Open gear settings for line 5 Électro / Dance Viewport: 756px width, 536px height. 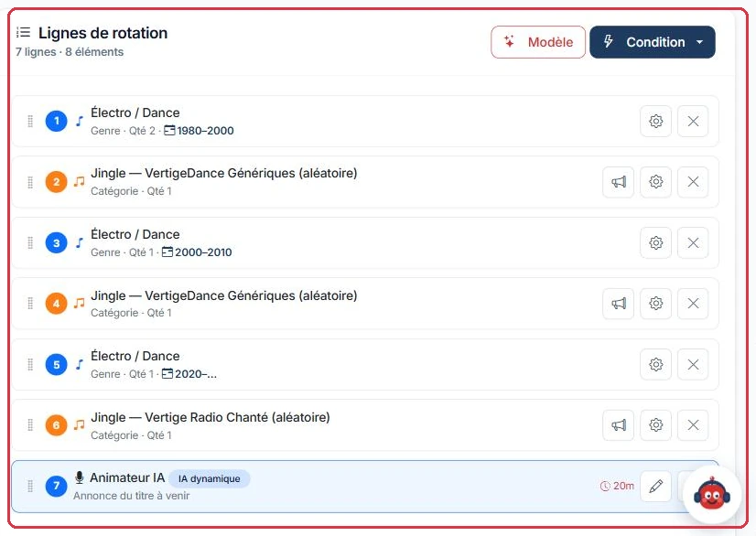click(655, 364)
